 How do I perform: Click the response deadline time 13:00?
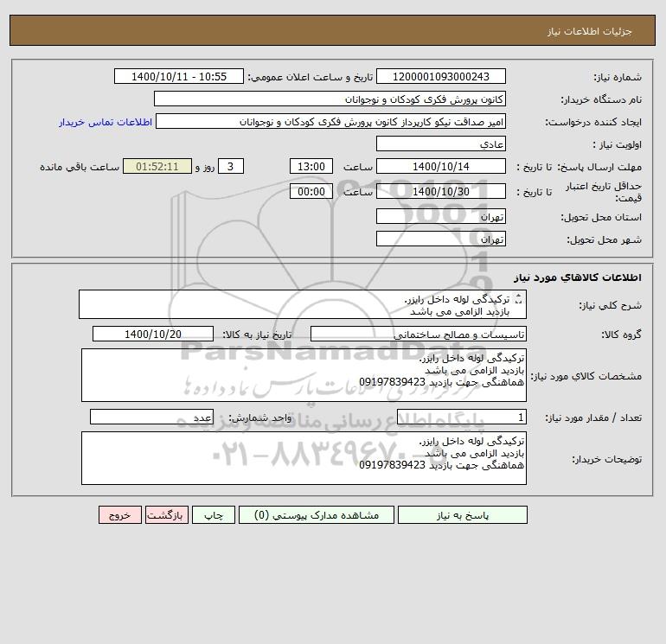pyautogui.click(x=311, y=167)
